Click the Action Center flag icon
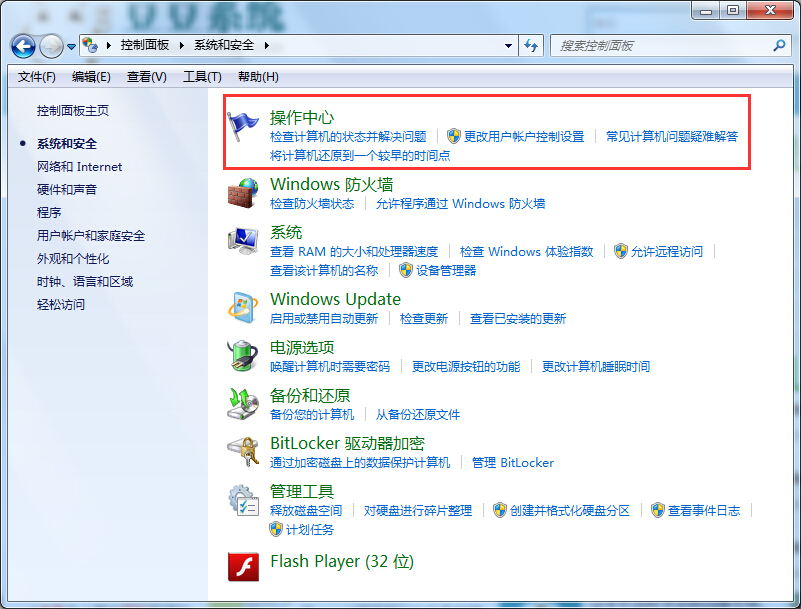This screenshot has height=609, width=801. coord(243,126)
